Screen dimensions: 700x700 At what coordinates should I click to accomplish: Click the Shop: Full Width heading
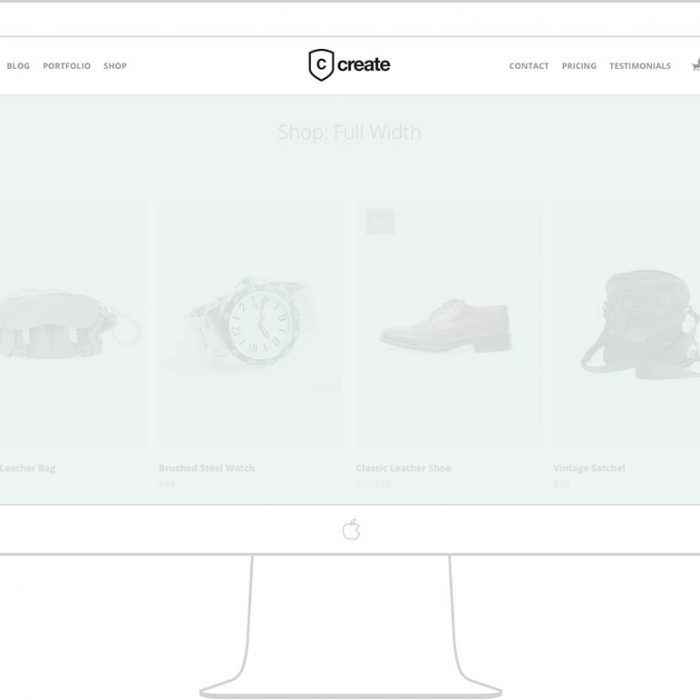point(350,132)
